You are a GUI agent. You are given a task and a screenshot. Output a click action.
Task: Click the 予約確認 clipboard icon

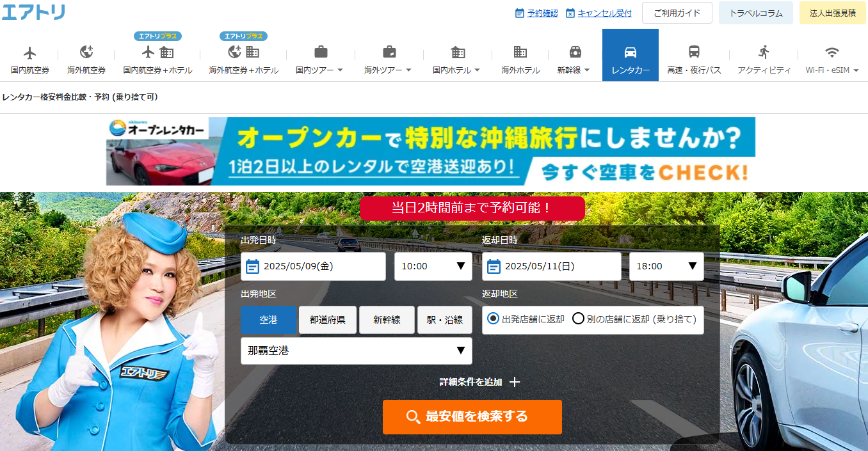[x=520, y=13]
